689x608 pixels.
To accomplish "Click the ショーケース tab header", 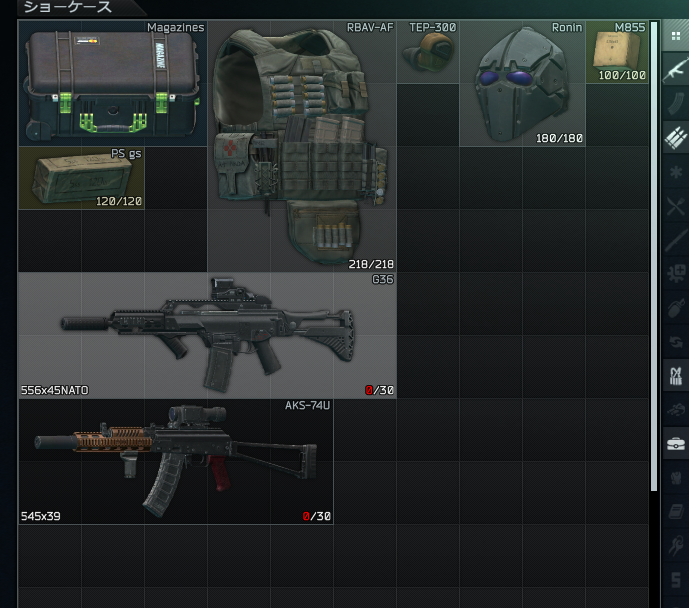I will pyautogui.click(x=68, y=7).
